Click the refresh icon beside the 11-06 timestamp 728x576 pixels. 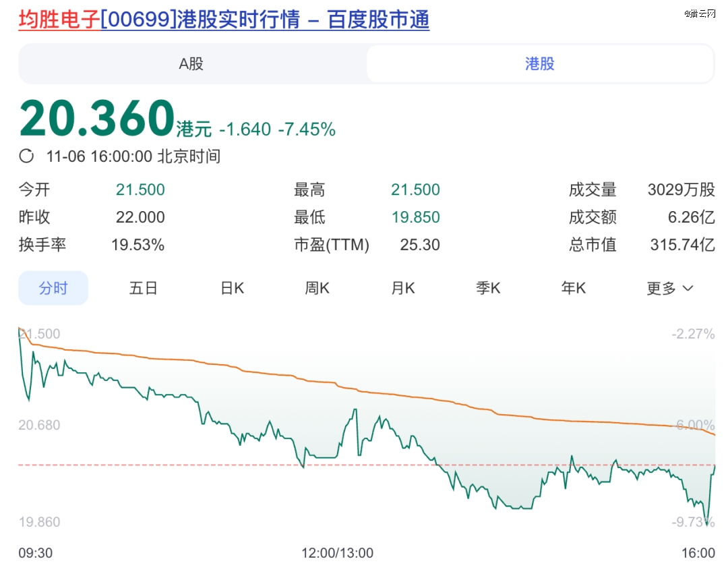pyautogui.click(x=27, y=156)
